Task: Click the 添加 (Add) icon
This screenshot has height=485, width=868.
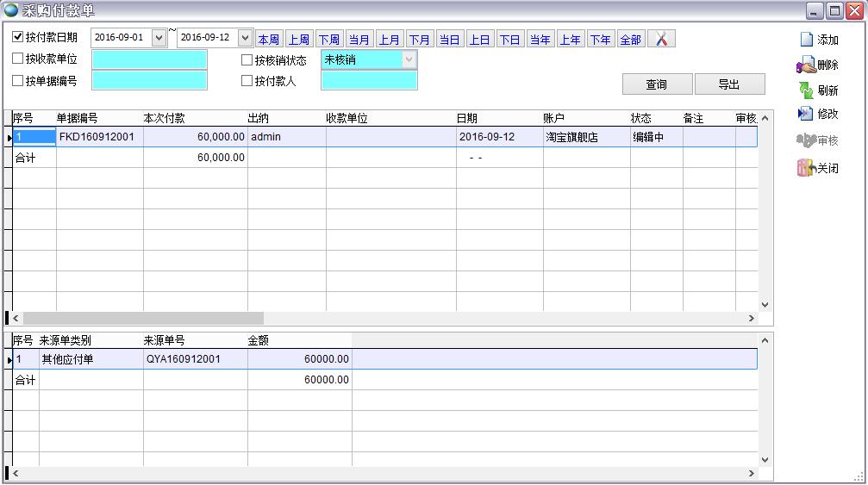Action: (x=806, y=40)
